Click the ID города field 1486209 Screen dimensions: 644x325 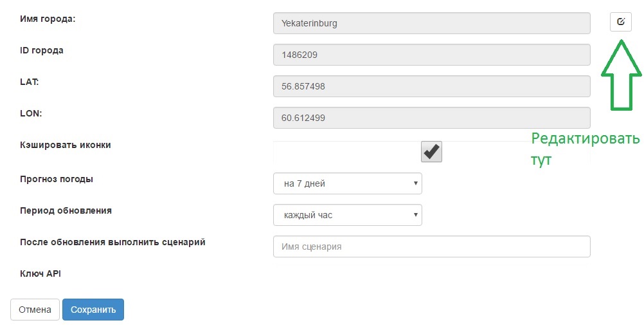(x=431, y=55)
